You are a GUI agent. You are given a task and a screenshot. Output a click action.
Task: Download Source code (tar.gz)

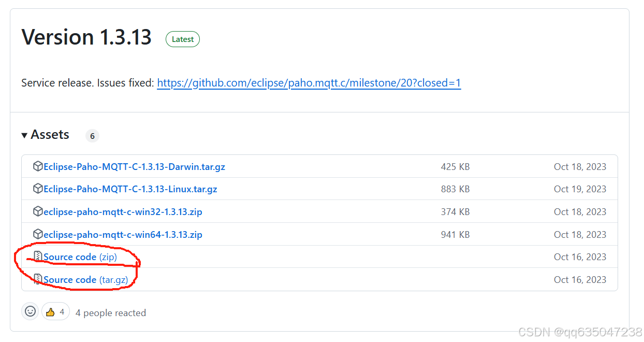[85, 280]
